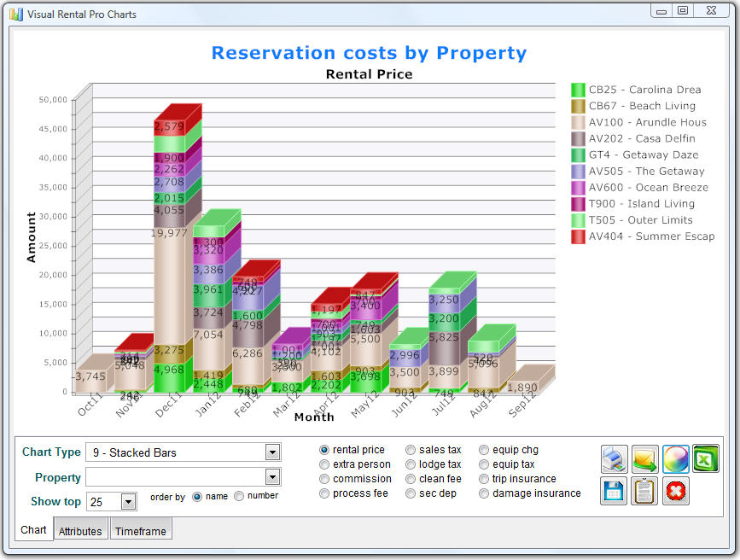This screenshot has height=560, width=740.
Task: Click the 19,977 segment value in Dec11
Action: point(169,233)
